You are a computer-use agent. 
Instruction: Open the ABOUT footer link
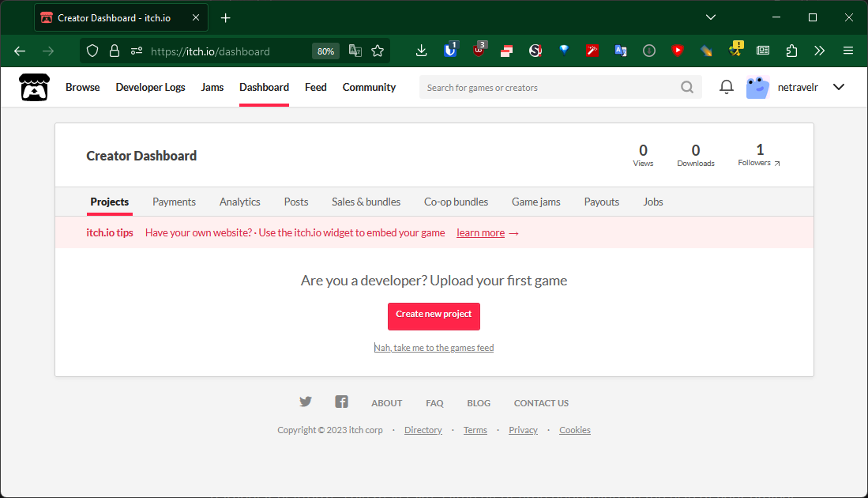pos(386,402)
